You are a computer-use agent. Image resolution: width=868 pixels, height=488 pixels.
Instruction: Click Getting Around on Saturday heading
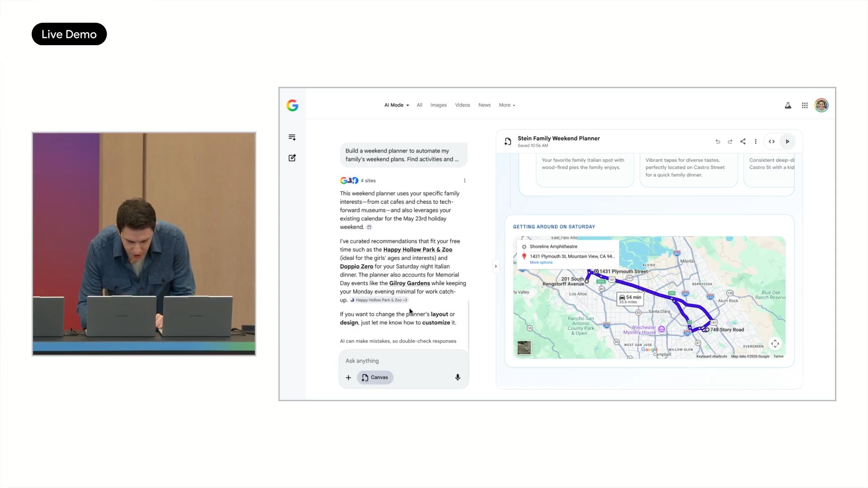[554, 227]
